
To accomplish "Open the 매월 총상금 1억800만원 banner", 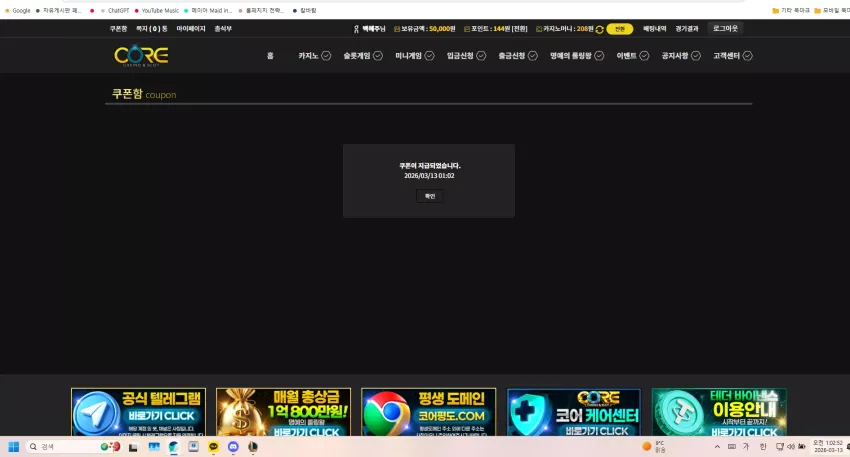I will coord(283,412).
